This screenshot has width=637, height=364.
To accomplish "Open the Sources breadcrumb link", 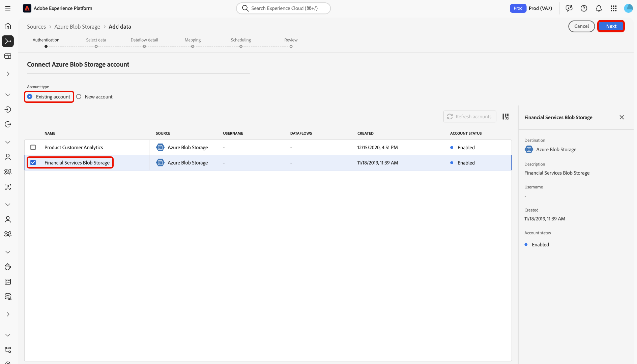I will coord(36,27).
